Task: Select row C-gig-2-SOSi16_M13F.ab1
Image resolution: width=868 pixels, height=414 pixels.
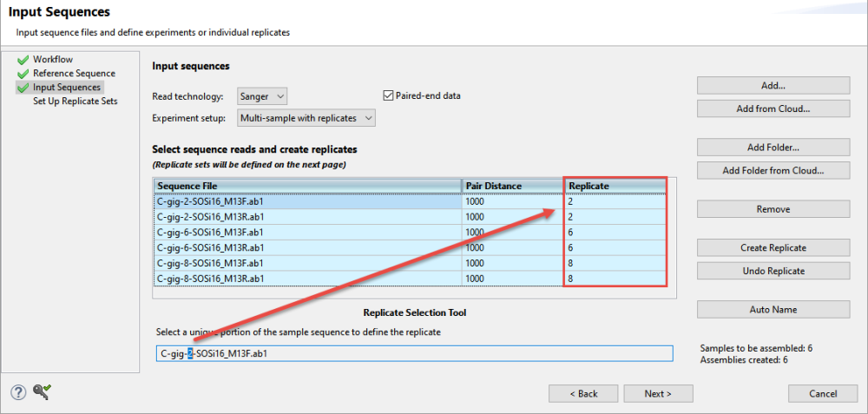Action: click(x=410, y=201)
